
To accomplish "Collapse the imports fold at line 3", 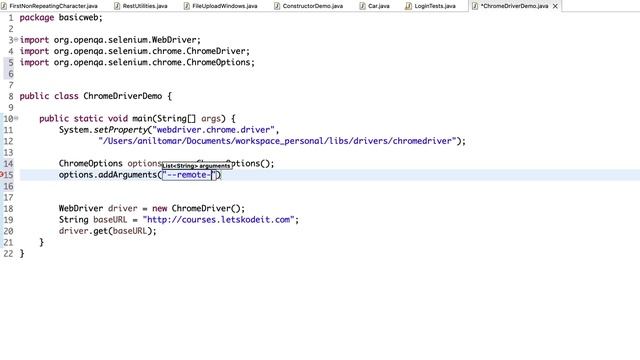I will (16, 40).
